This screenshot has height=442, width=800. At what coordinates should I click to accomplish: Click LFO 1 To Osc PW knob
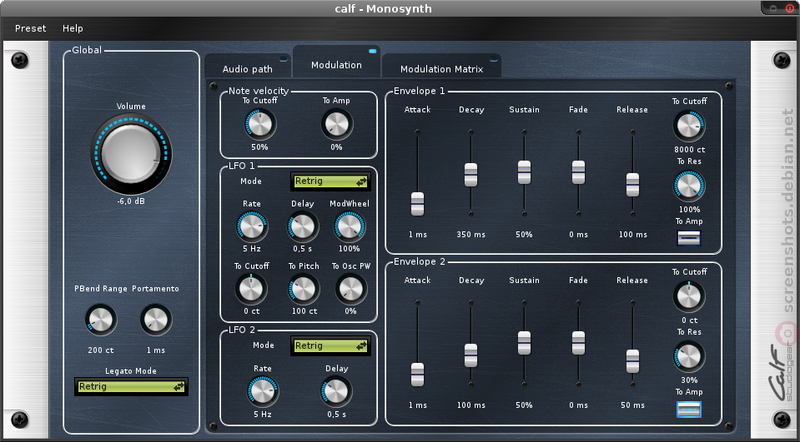click(351, 289)
